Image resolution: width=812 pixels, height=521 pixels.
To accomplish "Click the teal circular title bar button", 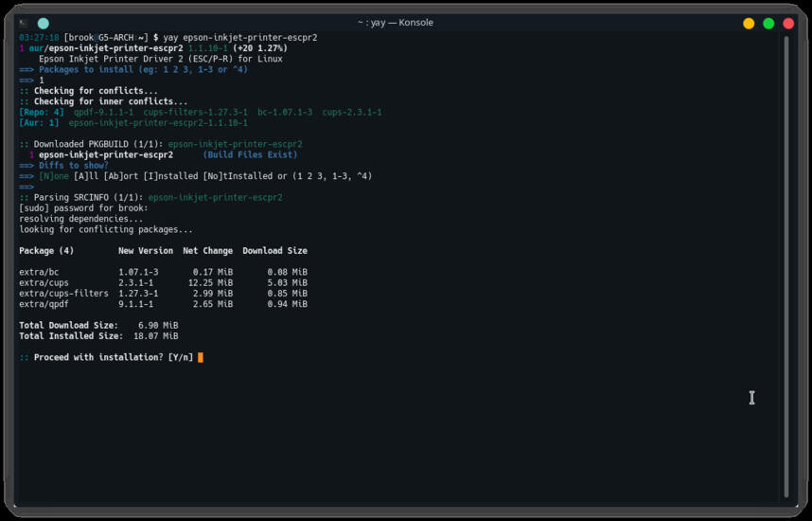I will 44,24.
